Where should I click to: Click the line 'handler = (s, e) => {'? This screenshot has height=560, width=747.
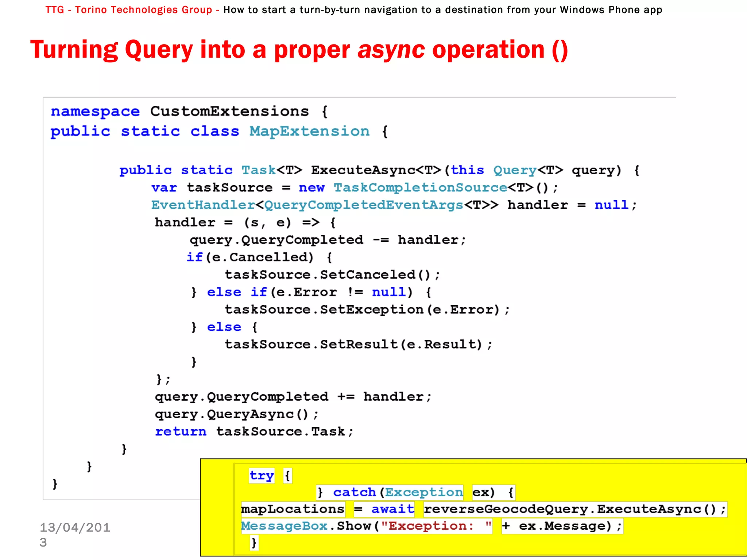click(x=245, y=222)
